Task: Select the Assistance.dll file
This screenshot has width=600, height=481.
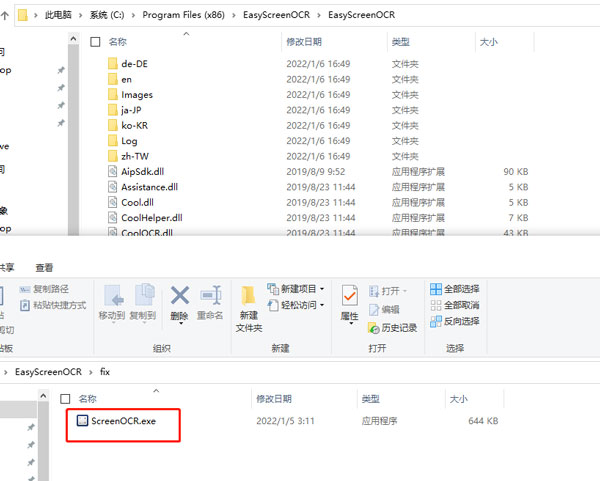Action: tap(149, 187)
